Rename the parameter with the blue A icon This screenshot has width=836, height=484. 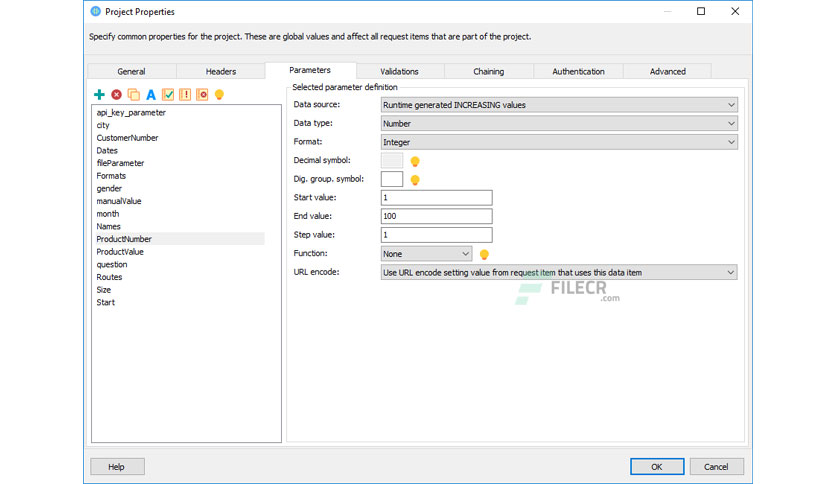point(151,94)
